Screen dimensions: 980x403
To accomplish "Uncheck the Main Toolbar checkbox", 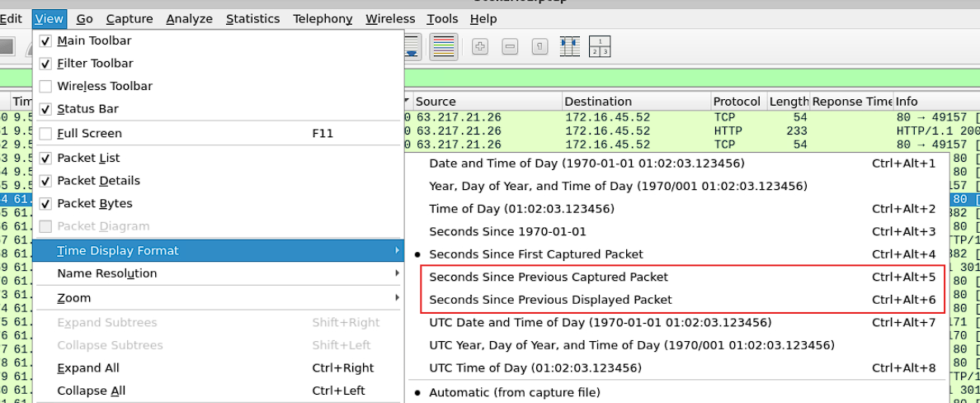I will pyautogui.click(x=45, y=41).
